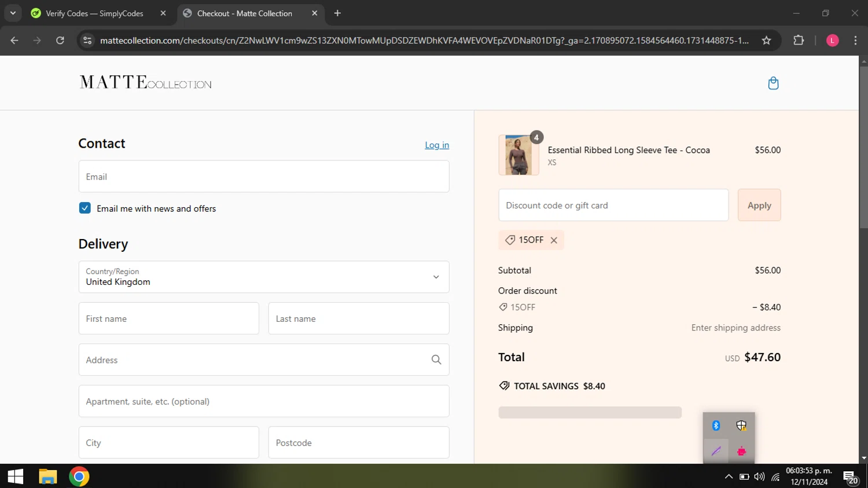Screen dimensions: 868x488
Task: Reload the checkout page
Action: [60, 41]
